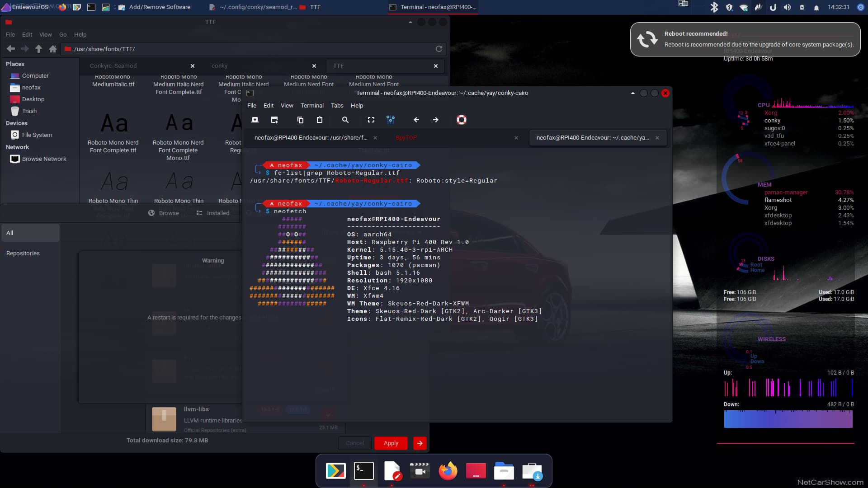The height and width of the screenshot is (488, 868).
Task: Click the Firefox launcher in the top panel
Action: [62, 7]
